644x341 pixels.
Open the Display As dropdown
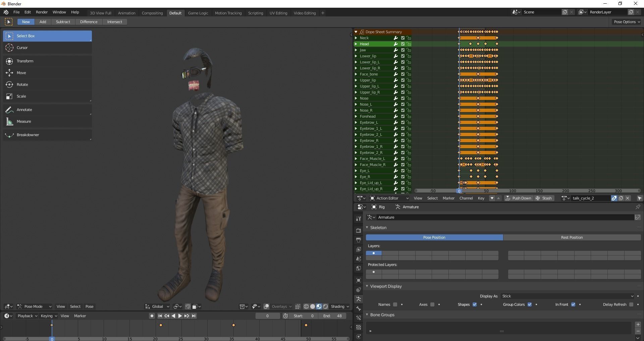tap(567, 296)
